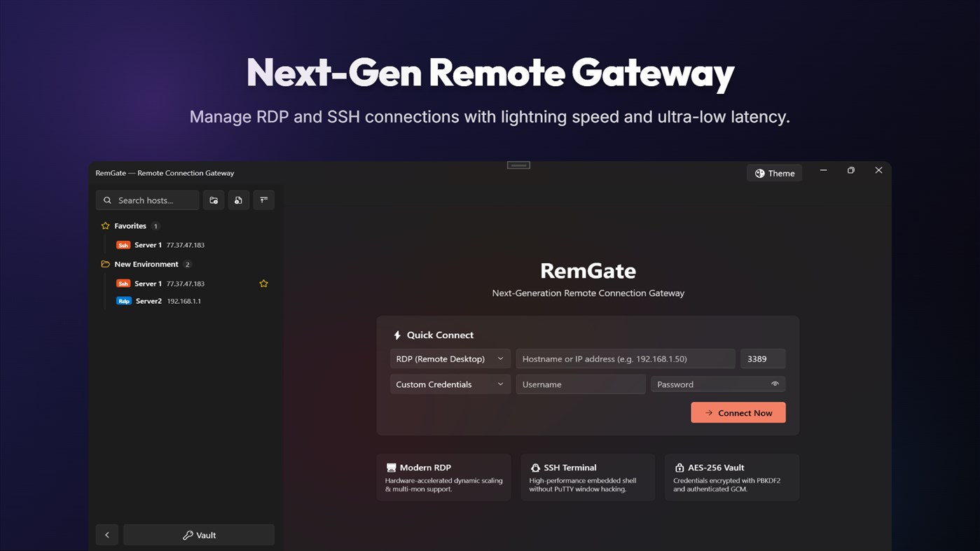This screenshot has width=980, height=551.
Task: Click the Ssh badge of Server 1 under New Environment
Action: pos(123,284)
